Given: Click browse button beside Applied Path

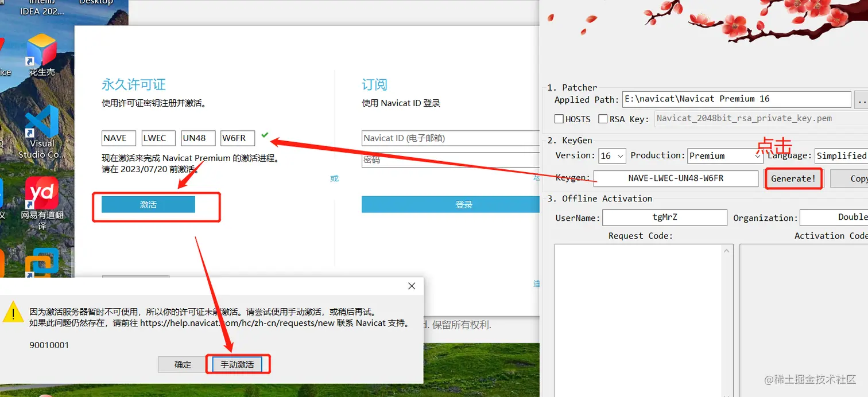Looking at the screenshot, I should coord(861,99).
